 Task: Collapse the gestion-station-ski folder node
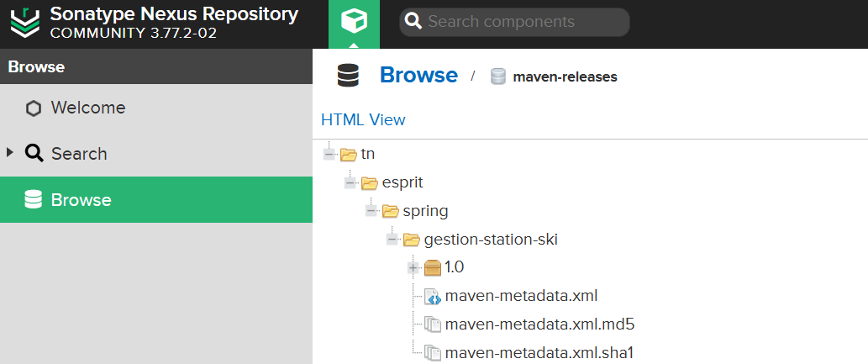tap(392, 239)
